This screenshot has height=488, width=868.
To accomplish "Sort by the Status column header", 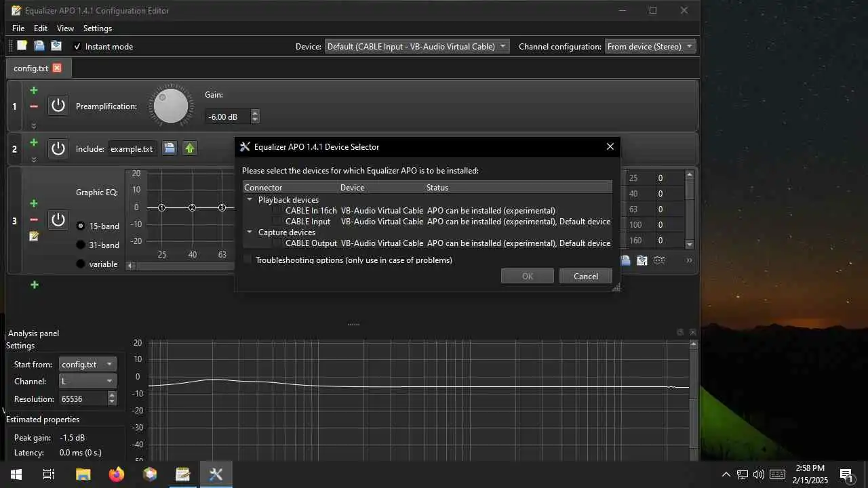I will [x=518, y=188].
